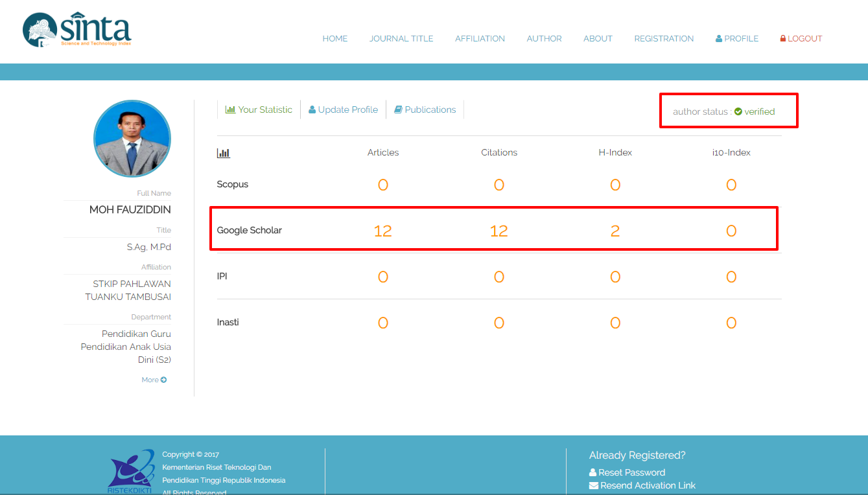Viewport: 868px width, 495px height.
Task: Click the IPI row label
Action: (x=222, y=276)
